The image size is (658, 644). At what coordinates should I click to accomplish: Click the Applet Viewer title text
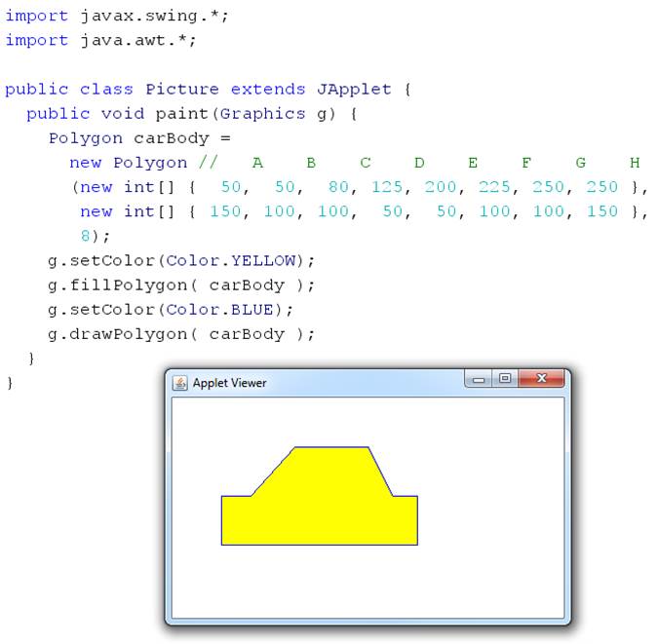click(229, 383)
